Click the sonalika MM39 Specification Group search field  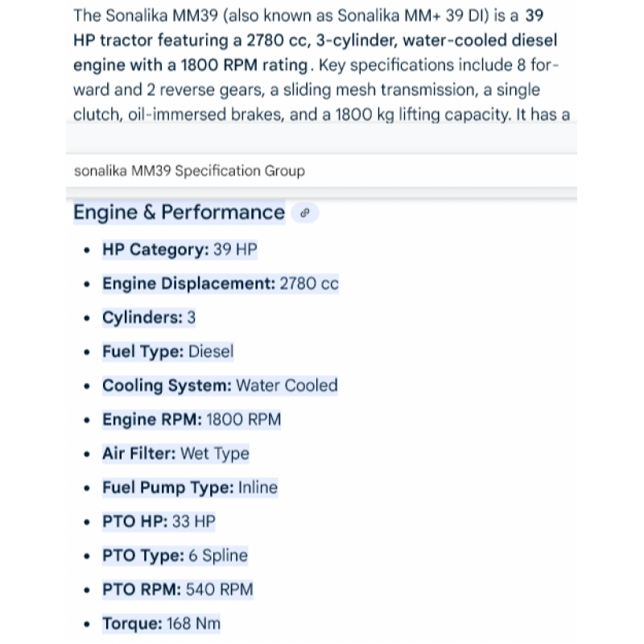click(x=320, y=171)
